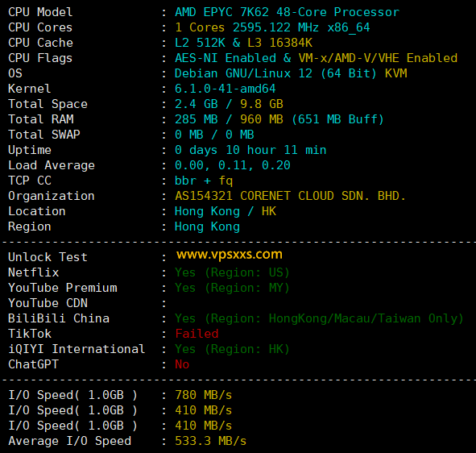Viewport: 476px width, 453px height.
Task: Click the www.vpsxxs.com watermark link
Action: [x=230, y=255]
